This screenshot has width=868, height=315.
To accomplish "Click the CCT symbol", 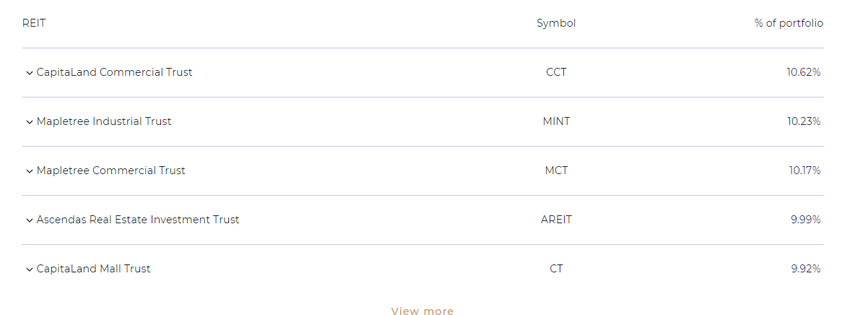I will (556, 72).
